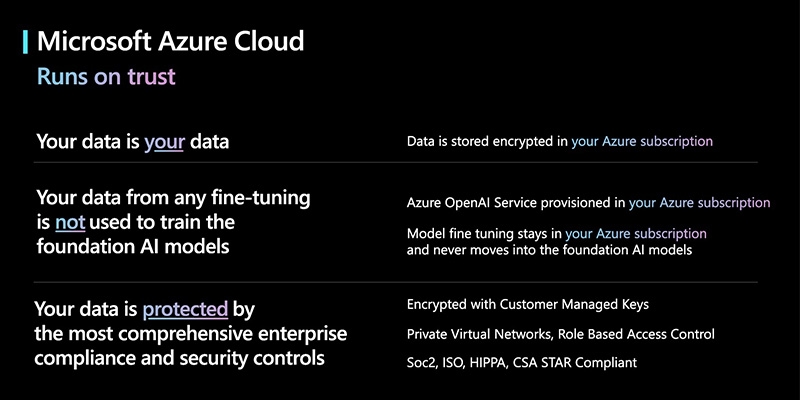Click 'Soc2, ISO, HIPPA, CSA STAR Compliant' line

(521, 362)
